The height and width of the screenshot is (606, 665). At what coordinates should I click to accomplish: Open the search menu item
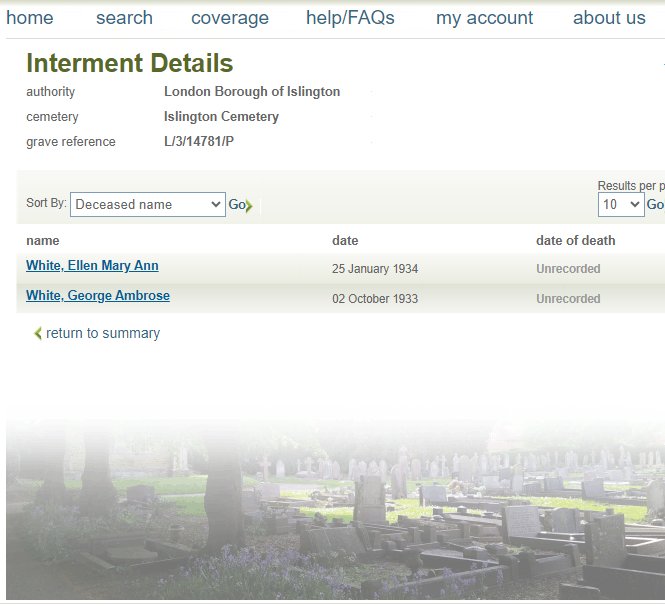coord(124,18)
